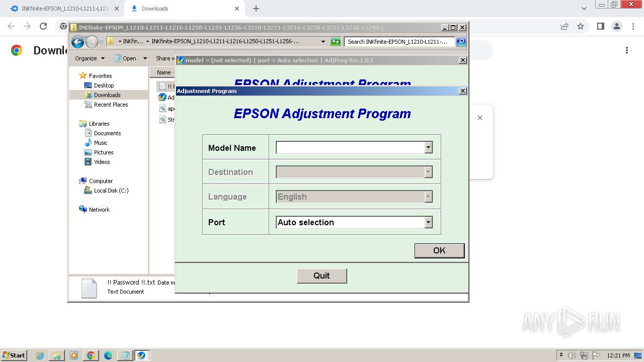This screenshot has height=362, width=644.
Task: Open a new Chrome tab
Action: point(256,9)
